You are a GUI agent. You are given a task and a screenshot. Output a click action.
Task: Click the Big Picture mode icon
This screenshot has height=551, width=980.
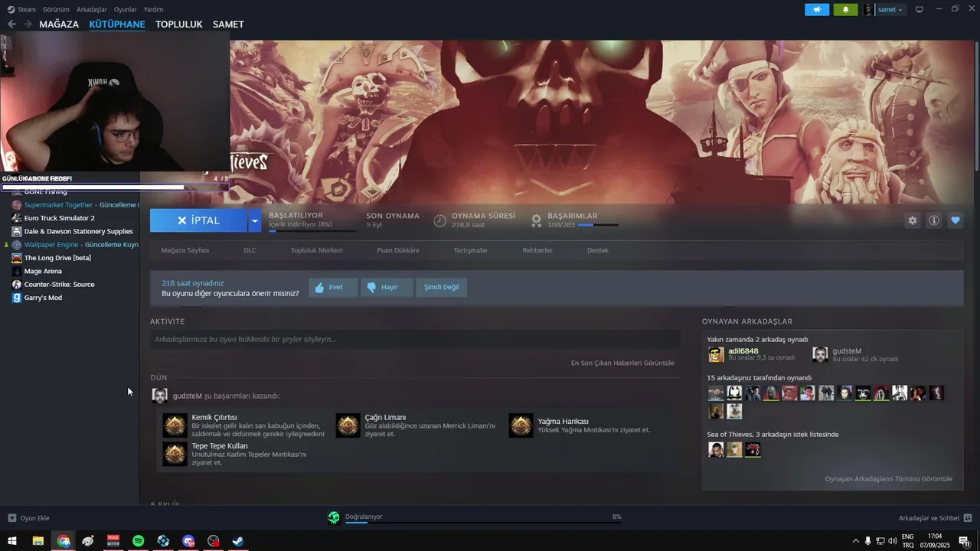coord(920,10)
